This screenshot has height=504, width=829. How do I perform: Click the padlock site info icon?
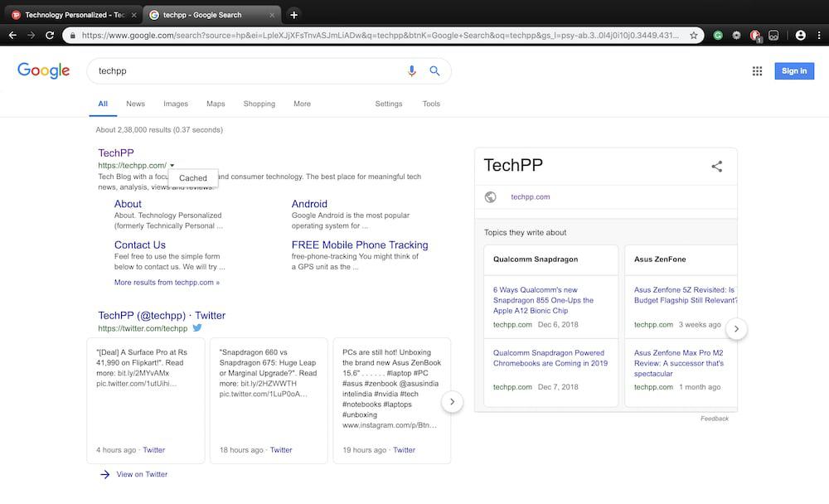coord(72,36)
